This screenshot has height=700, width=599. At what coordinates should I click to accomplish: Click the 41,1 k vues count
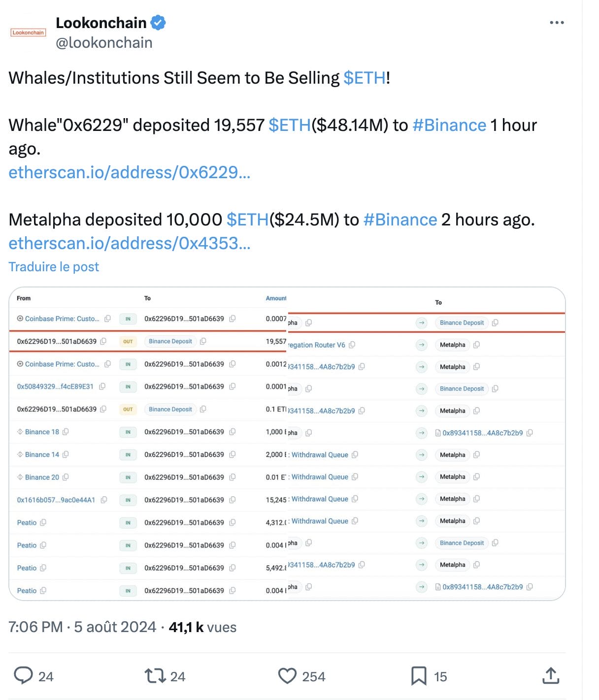click(202, 627)
